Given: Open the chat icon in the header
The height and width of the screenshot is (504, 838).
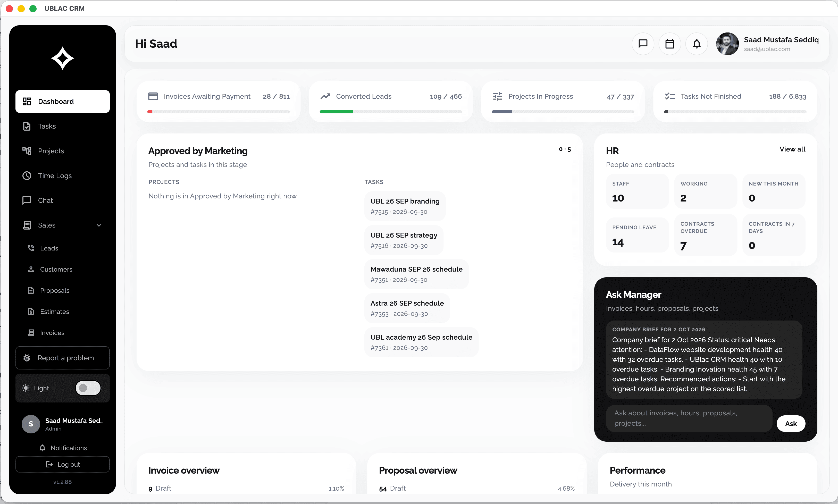Looking at the screenshot, I should 643,44.
